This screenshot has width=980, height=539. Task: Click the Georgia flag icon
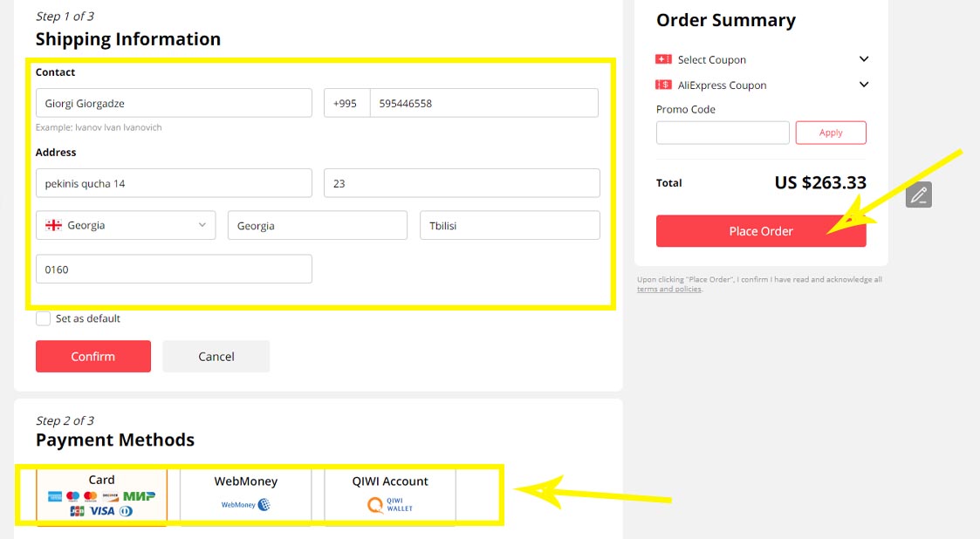click(x=53, y=225)
